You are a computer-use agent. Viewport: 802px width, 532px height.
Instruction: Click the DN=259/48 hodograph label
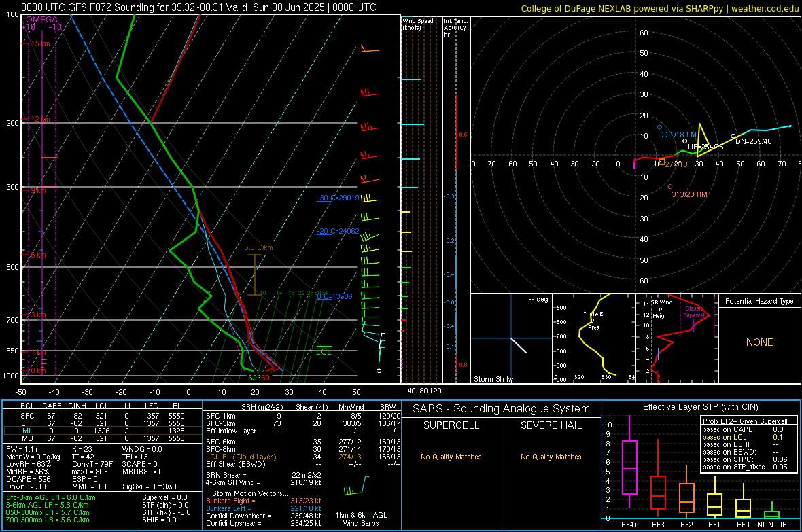tap(754, 141)
